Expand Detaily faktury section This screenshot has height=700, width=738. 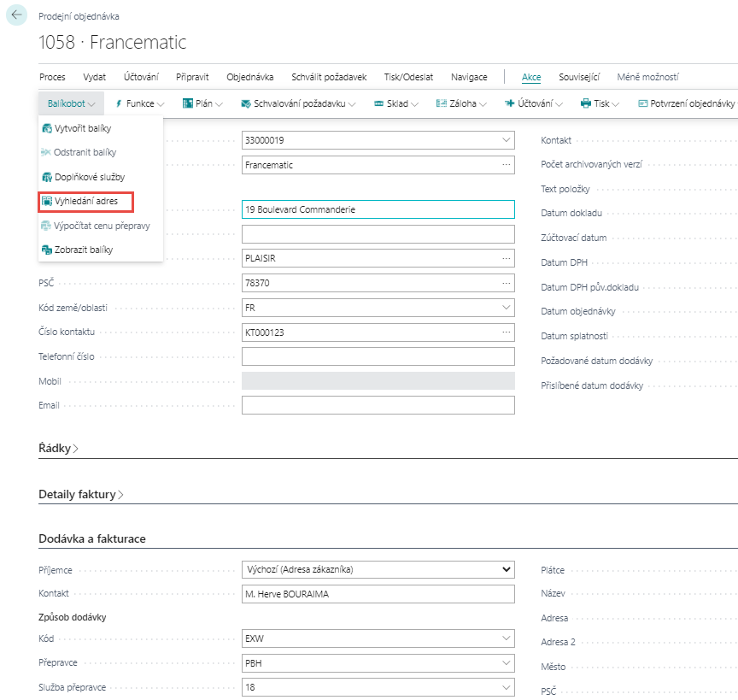[x=81, y=494]
